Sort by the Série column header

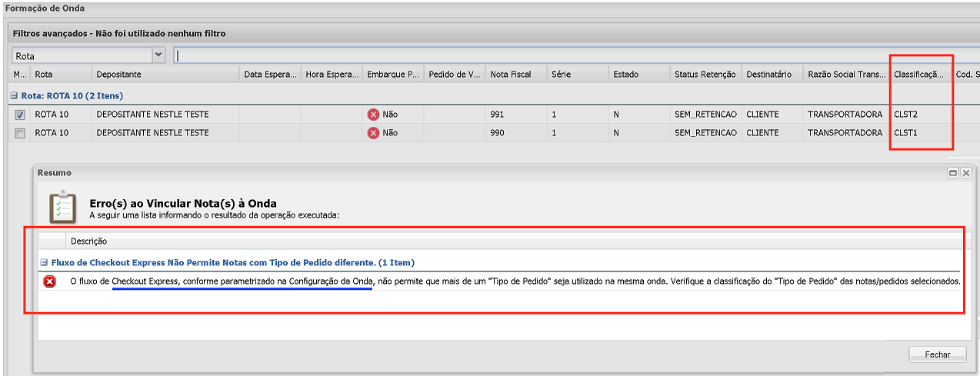[578, 75]
